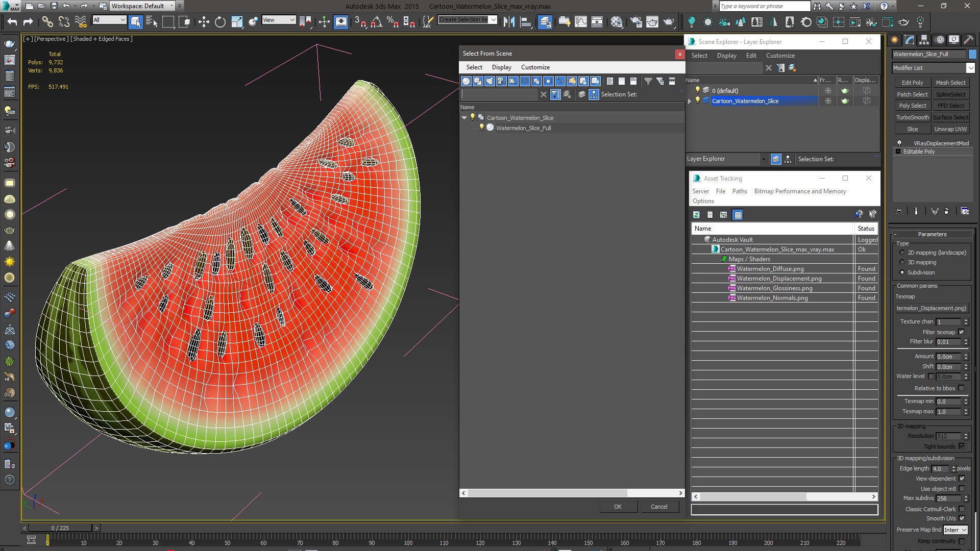Open the Material Editor sphere icon
Image resolution: width=980 pixels, height=551 pixels.
[x=617, y=21]
